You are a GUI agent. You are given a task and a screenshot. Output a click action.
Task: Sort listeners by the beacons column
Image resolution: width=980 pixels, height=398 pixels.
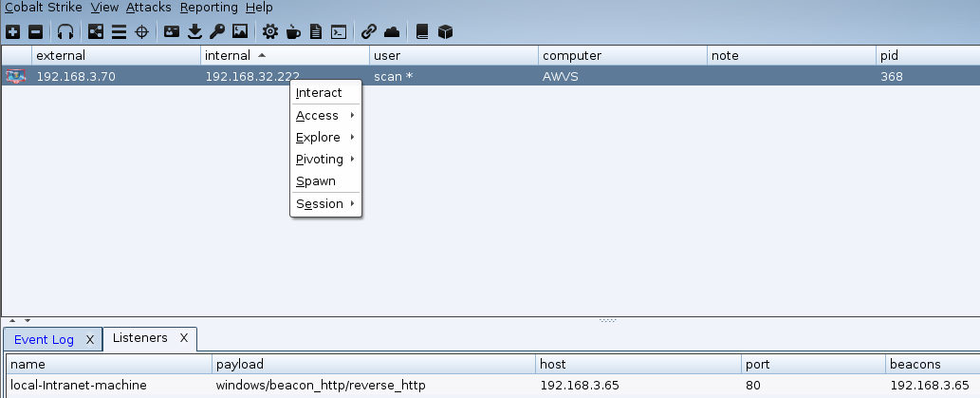coord(934,364)
